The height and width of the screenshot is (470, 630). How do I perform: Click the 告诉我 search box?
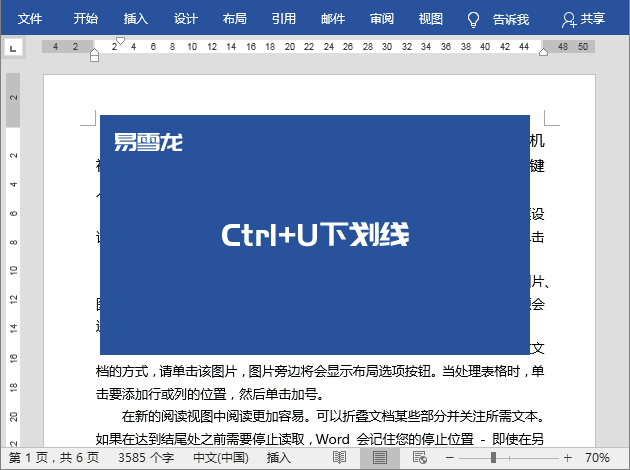pyautogui.click(x=511, y=19)
